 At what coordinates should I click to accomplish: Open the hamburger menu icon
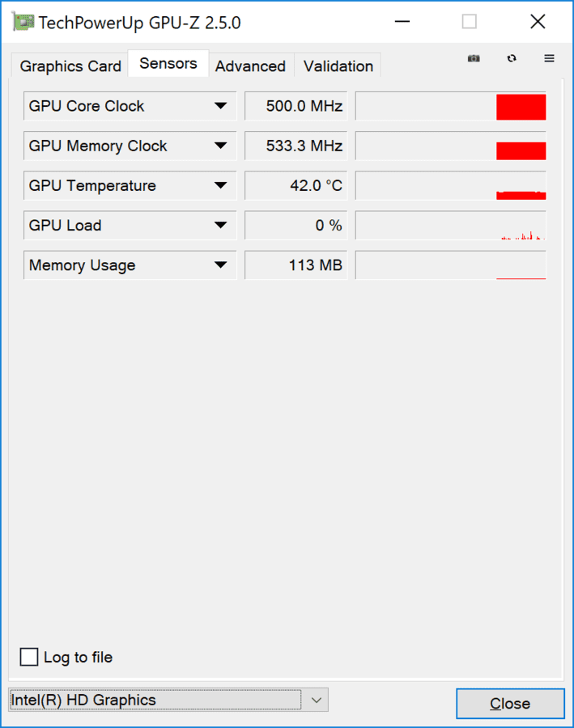(x=550, y=58)
